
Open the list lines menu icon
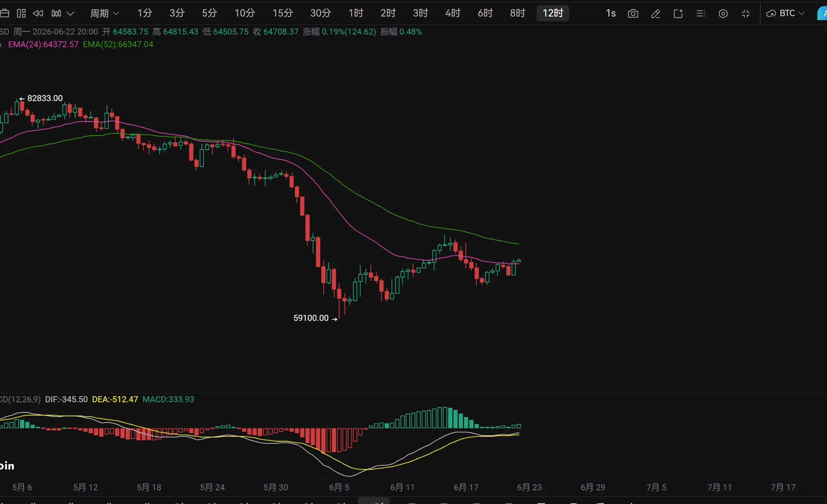[701, 14]
